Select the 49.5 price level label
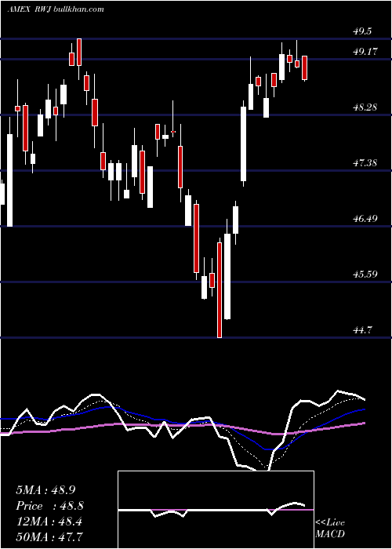The width and height of the screenshot is (392, 549). pyautogui.click(x=362, y=31)
